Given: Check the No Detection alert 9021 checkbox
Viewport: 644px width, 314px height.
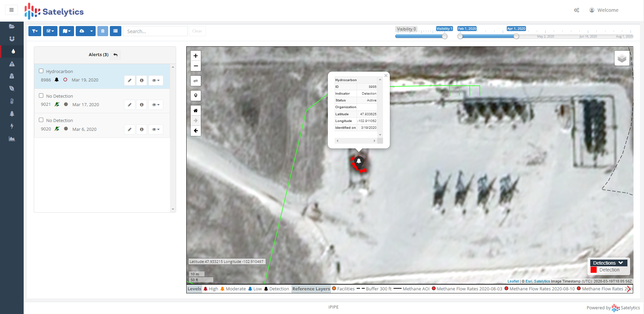Looking at the screenshot, I should (41, 96).
